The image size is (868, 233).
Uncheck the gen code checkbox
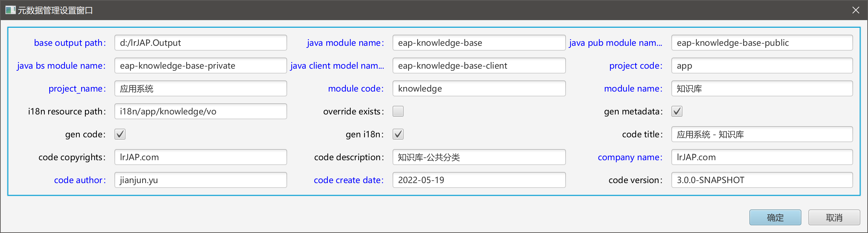120,134
